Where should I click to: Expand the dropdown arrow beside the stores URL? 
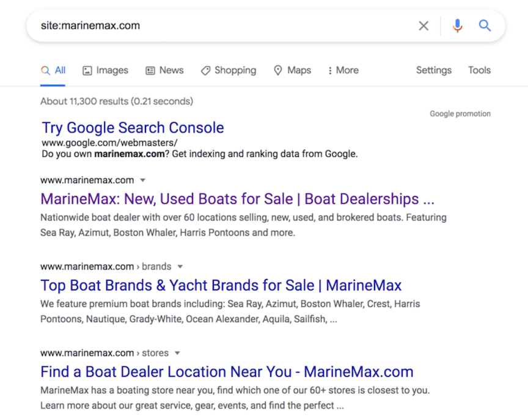pos(177,353)
